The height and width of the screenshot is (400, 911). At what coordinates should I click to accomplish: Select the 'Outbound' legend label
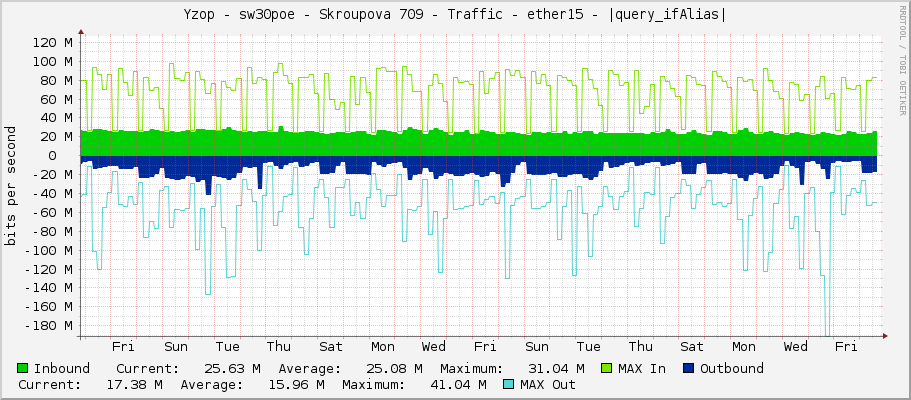pos(731,369)
